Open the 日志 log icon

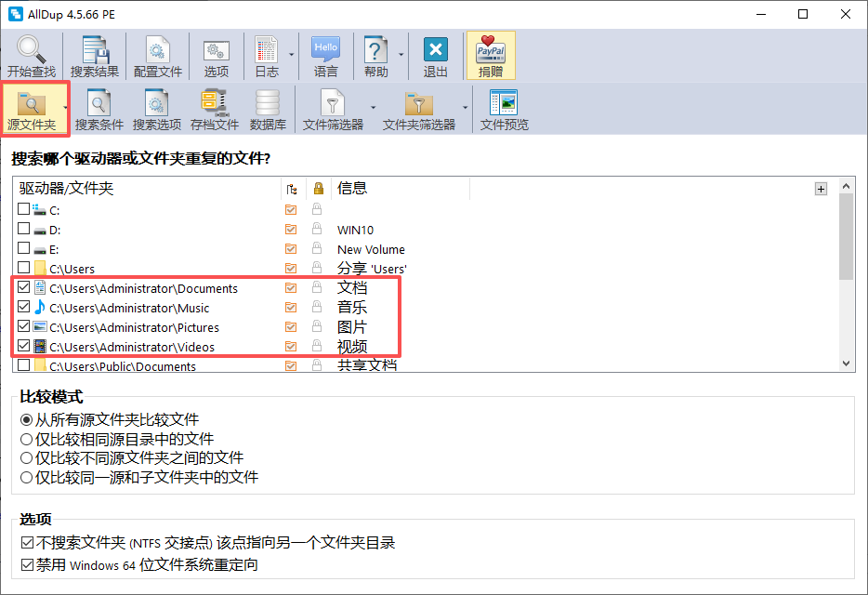point(267,56)
